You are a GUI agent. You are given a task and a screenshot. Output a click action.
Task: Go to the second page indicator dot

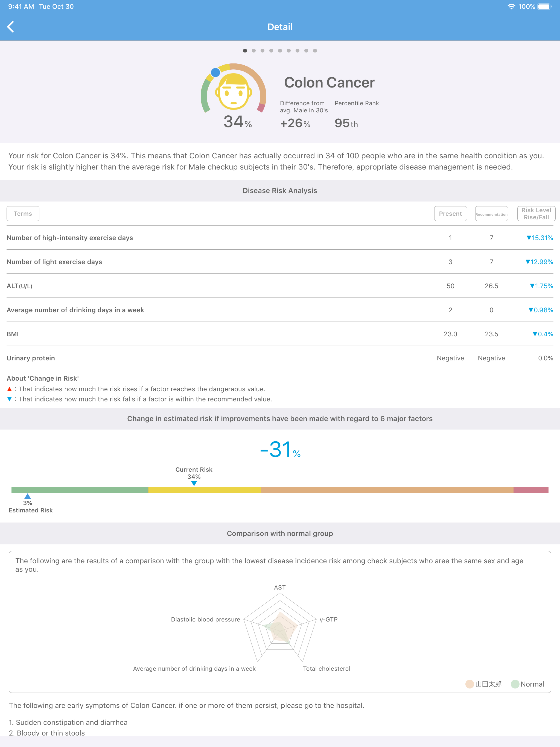(x=254, y=51)
